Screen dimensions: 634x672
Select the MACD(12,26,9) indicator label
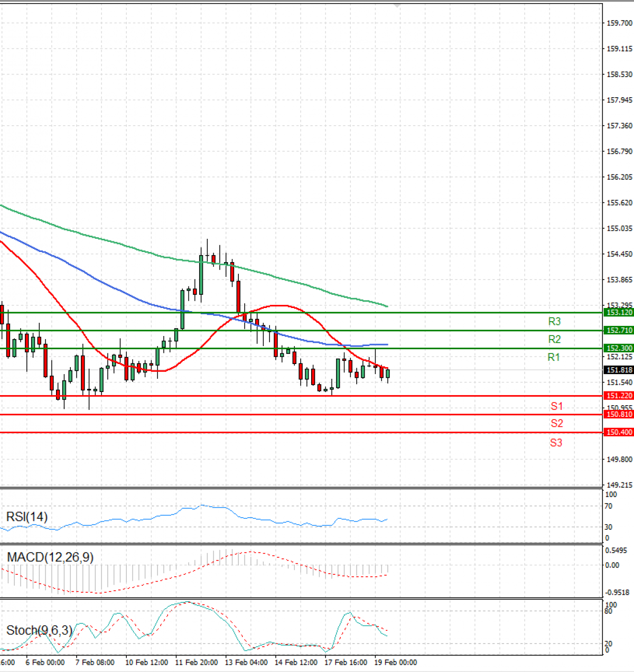[50, 557]
